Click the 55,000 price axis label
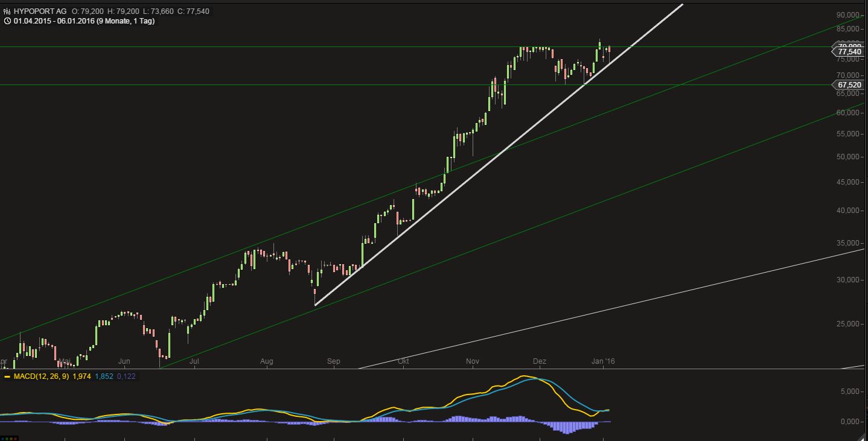The image size is (868, 441). coord(849,134)
